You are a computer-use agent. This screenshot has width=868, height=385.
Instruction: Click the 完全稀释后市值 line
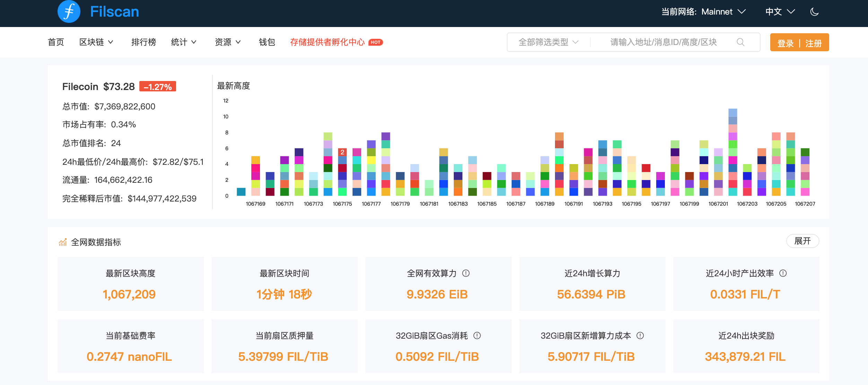129,198
